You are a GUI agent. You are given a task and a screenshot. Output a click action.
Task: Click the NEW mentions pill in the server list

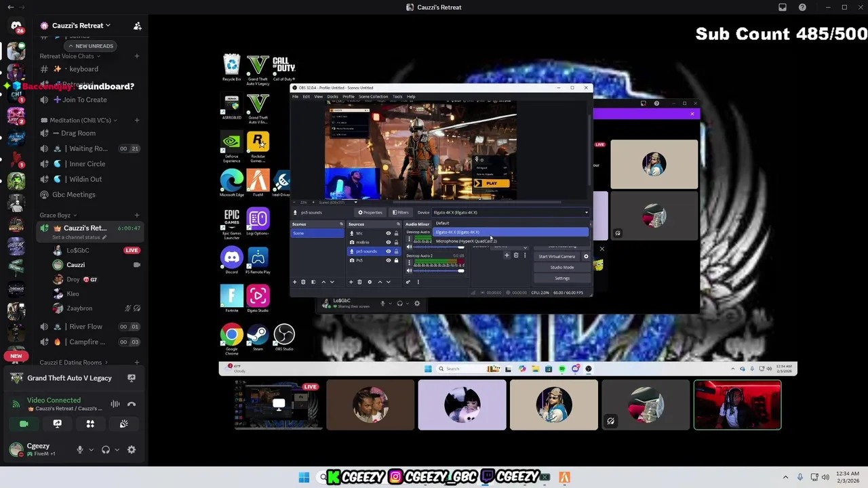click(x=16, y=356)
